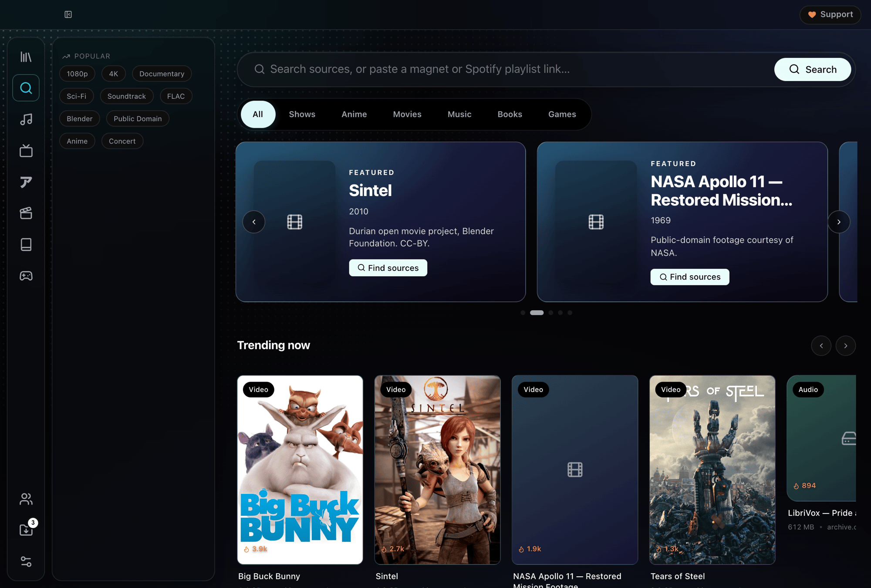Image resolution: width=871 pixels, height=588 pixels.
Task: Switch to the Games tab
Action: point(562,114)
